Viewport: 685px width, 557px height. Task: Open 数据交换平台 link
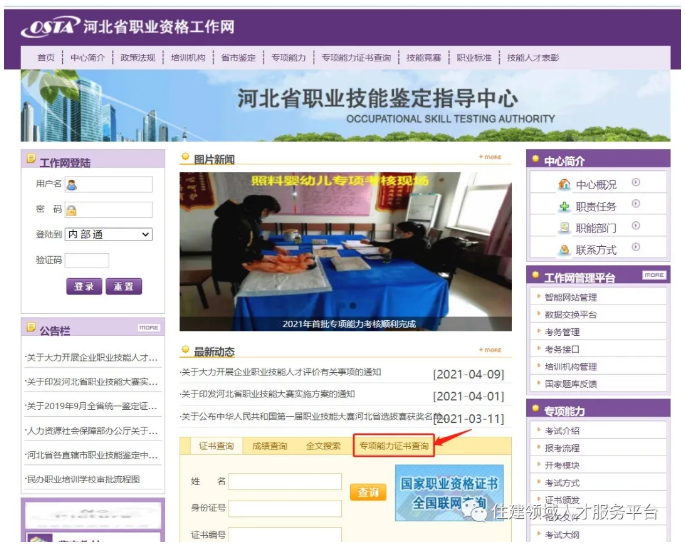(571, 315)
